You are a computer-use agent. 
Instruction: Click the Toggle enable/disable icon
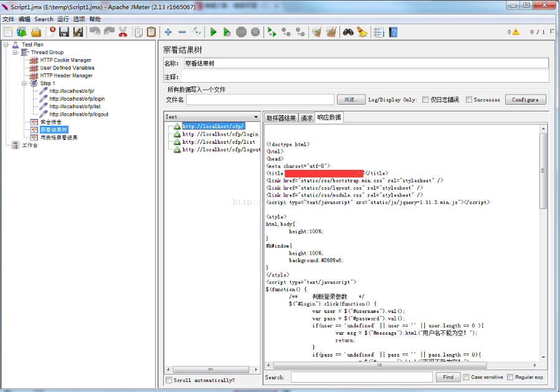coord(196,32)
